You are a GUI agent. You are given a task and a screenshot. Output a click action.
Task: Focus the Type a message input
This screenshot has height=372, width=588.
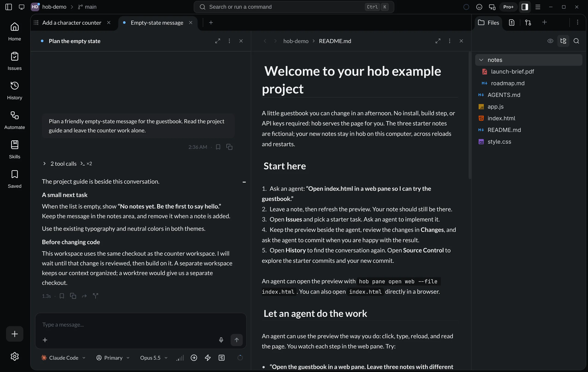[x=140, y=324]
